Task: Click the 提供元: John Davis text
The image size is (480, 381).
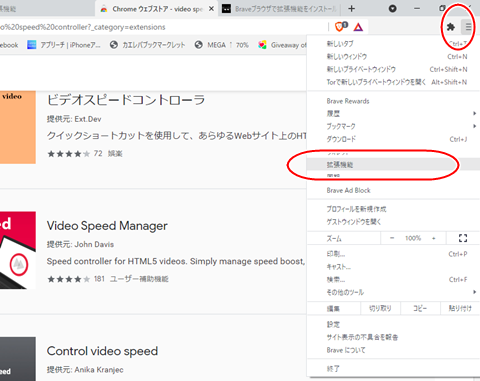Action: pos(80,244)
